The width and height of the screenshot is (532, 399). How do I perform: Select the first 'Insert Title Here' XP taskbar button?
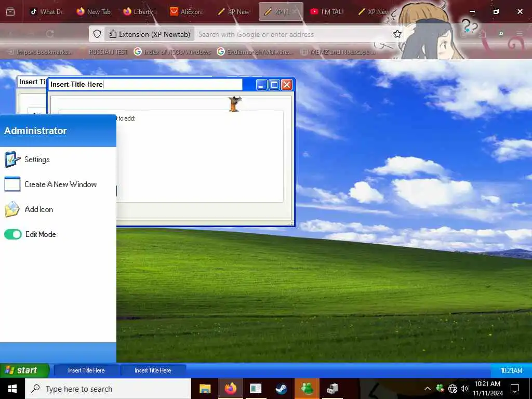[x=87, y=370]
